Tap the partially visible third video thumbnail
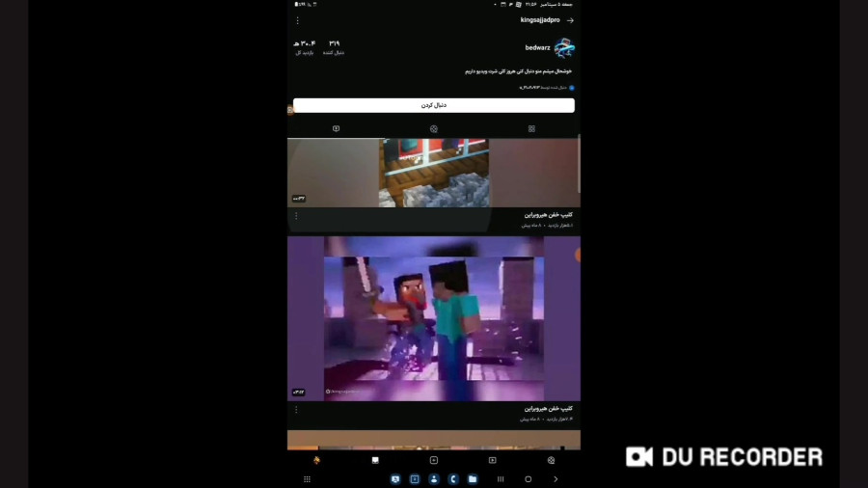The image size is (868, 488). [433, 440]
